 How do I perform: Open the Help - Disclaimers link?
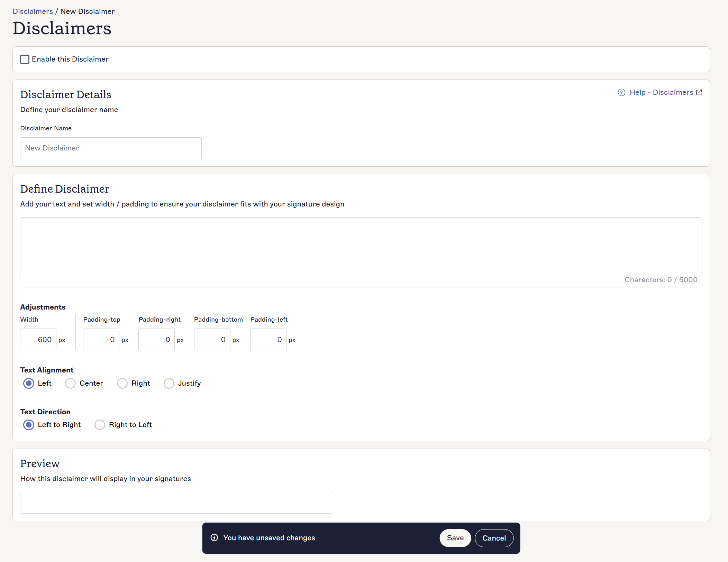661,92
